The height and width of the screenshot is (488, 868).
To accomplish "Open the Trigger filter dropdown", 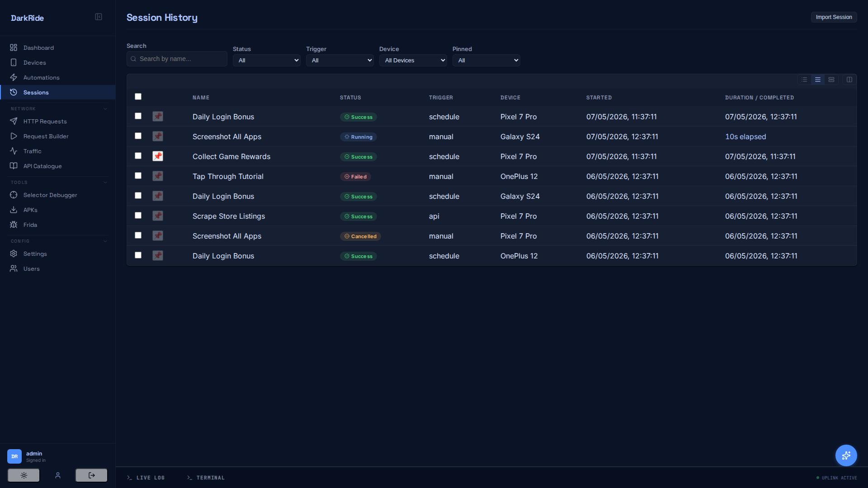I will 340,60.
